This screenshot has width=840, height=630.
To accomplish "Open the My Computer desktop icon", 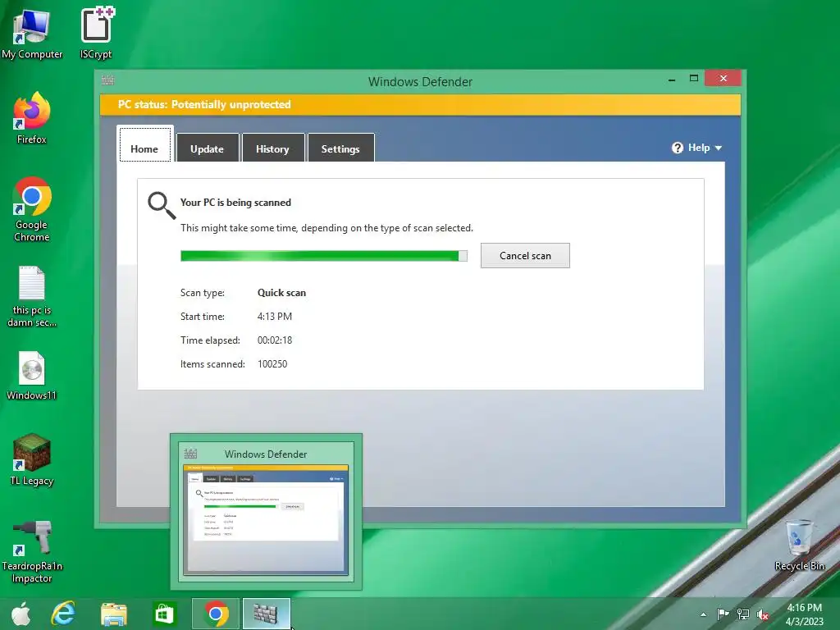I will (32, 33).
